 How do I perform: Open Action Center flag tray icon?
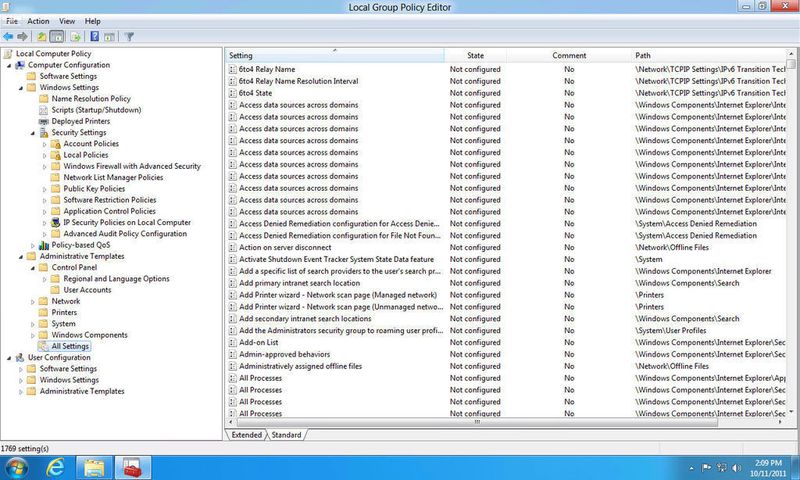pos(707,467)
